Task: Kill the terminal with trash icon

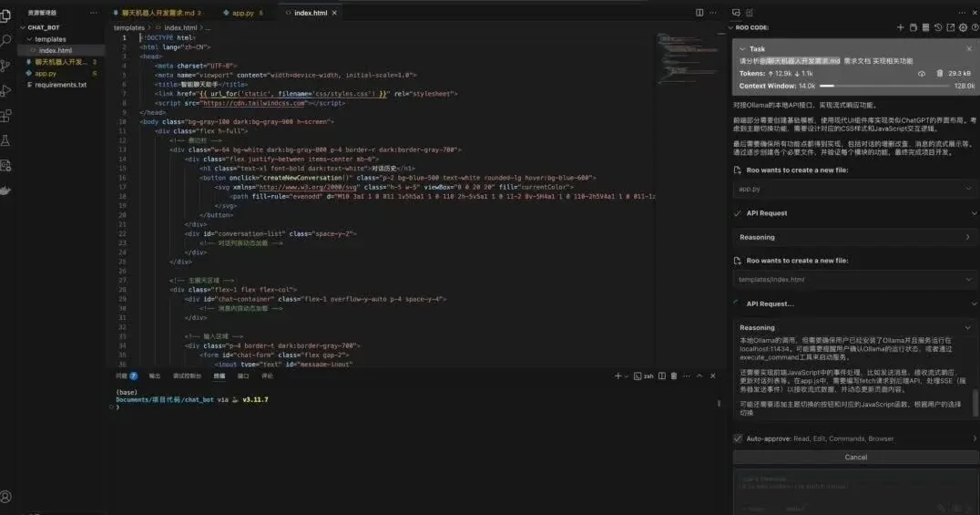Action: pos(674,376)
